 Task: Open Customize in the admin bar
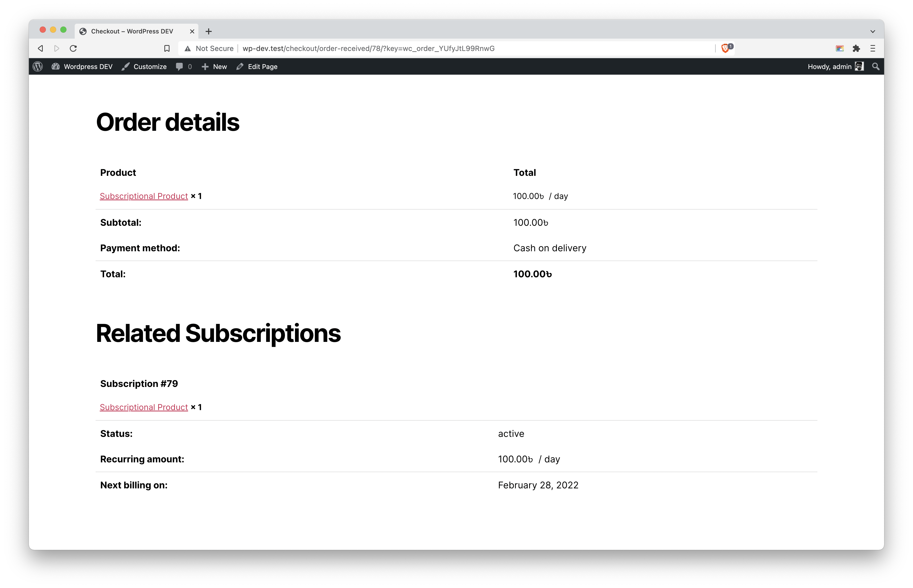144,66
